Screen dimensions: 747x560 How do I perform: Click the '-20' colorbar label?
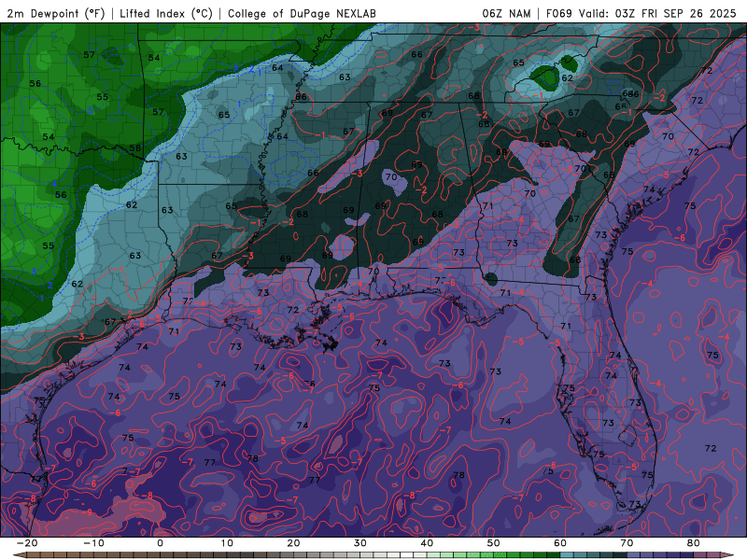27,543
